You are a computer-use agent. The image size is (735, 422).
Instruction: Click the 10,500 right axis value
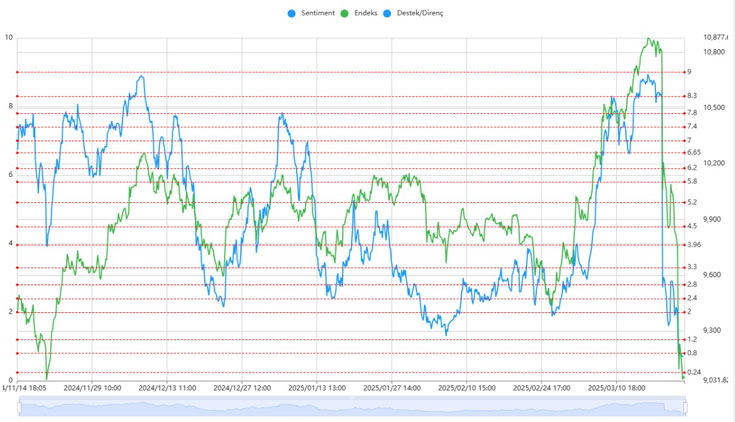click(x=714, y=107)
